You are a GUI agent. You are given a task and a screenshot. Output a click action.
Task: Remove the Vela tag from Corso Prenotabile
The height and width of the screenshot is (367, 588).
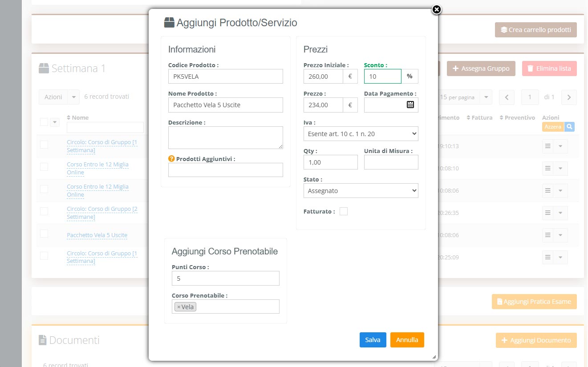pos(178,307)
